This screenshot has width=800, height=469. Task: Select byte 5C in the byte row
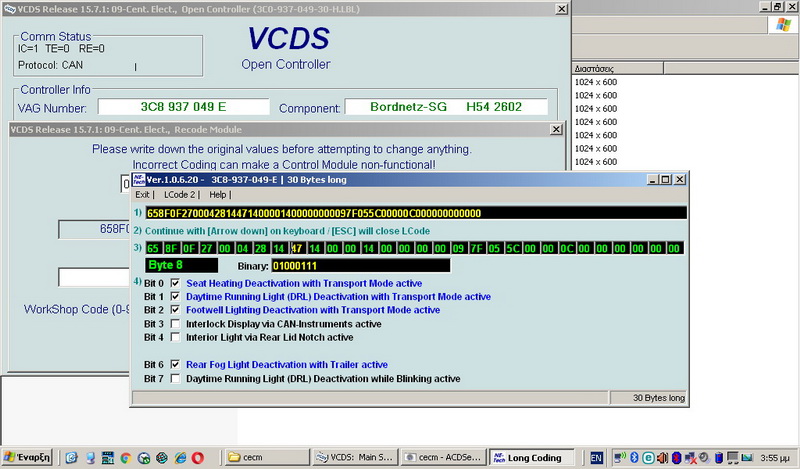(512, 249)
